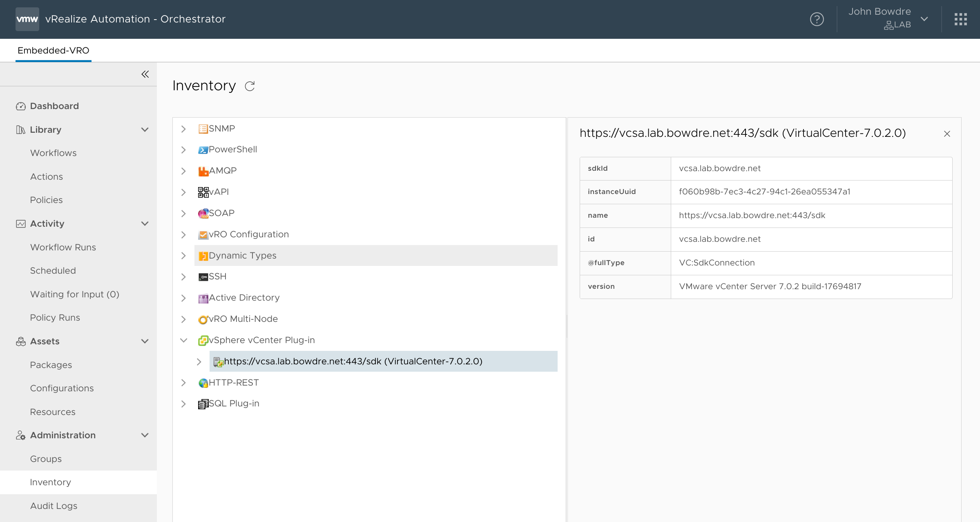Refresh the Inventory page
The height and width of the screenshot is (522, 980).
(x=250, y=86)
